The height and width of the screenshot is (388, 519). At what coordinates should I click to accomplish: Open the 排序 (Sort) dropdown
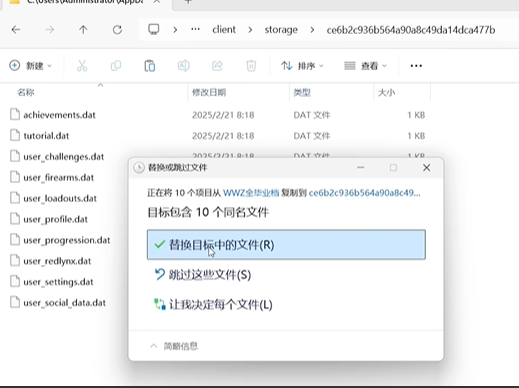pyautogui.click(x=302, y=66)
